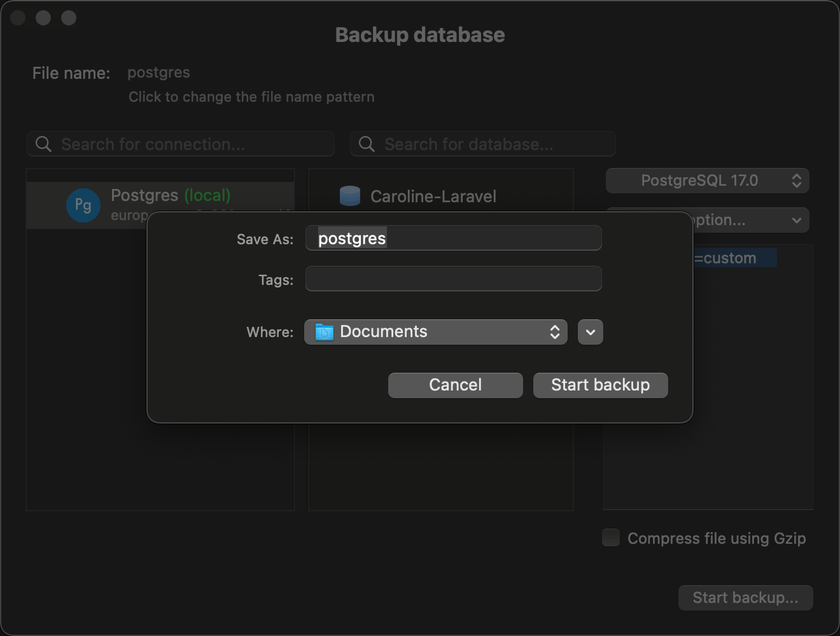Click Start backup in the save sheet
The height and width of the screenshot is (636, 840).
[x=600, y=385]
